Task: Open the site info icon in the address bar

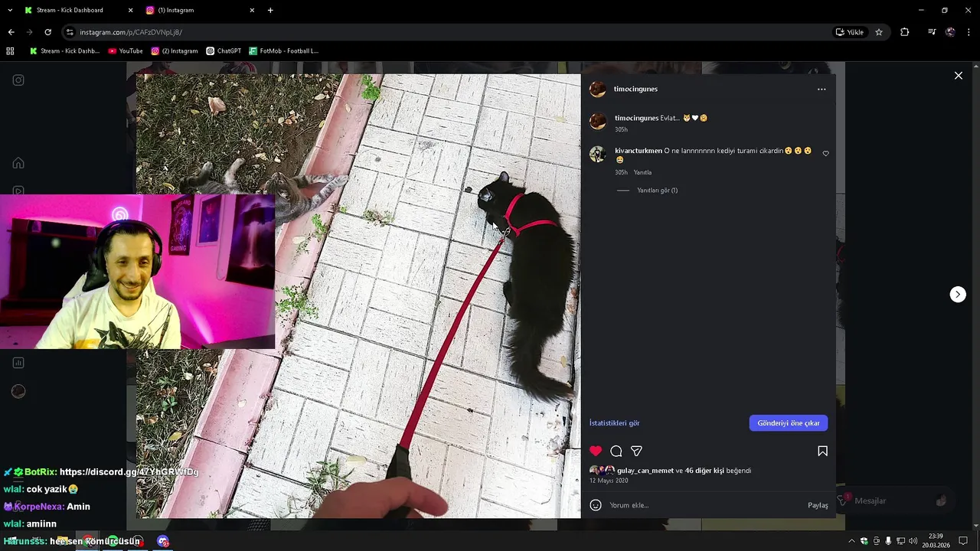Action: 70,32
